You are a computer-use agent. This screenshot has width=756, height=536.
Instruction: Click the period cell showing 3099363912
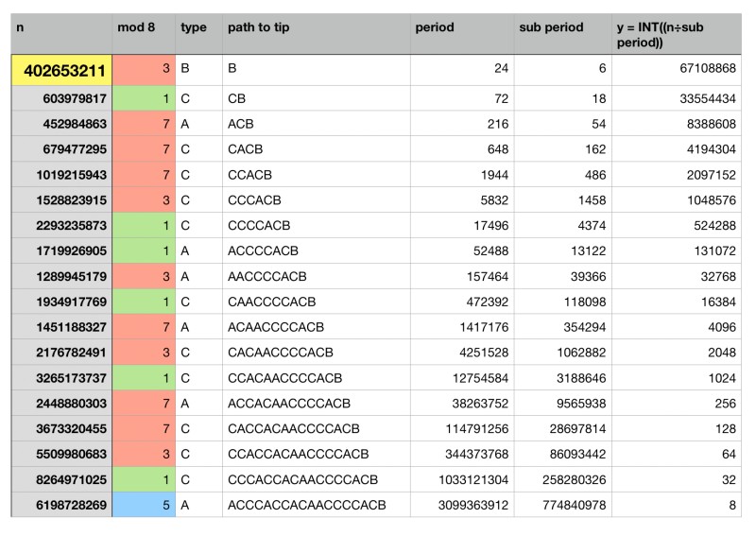pos(461,505)
